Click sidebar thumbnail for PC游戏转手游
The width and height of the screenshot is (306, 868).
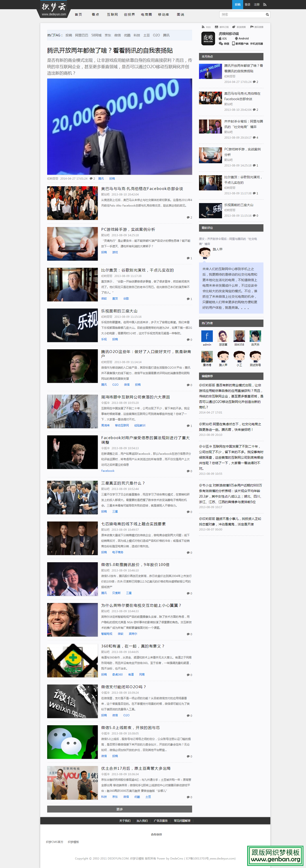[210, 155]
